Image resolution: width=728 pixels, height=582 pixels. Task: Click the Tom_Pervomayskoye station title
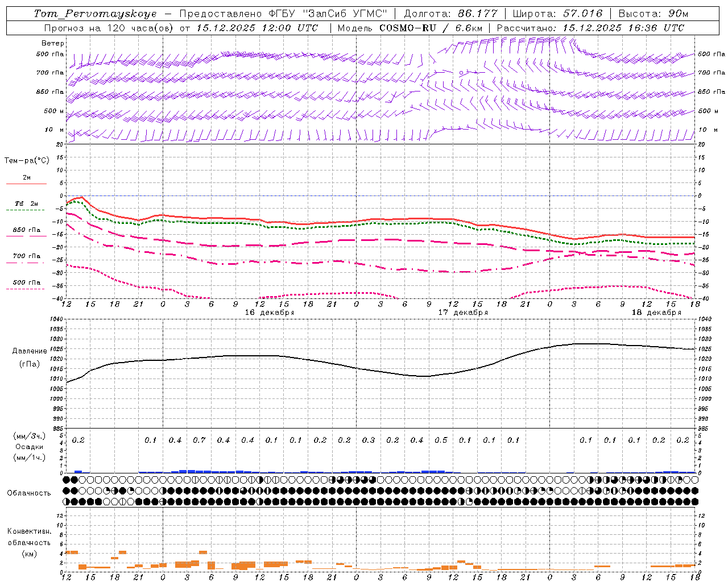click(x=95, y=14)
